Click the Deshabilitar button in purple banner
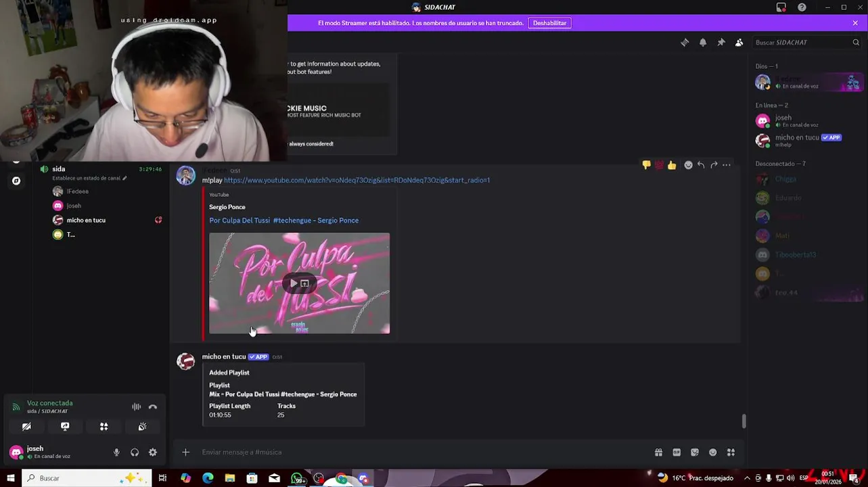The width and height of the screenshot is (868, 487). (x=549, y=23)
